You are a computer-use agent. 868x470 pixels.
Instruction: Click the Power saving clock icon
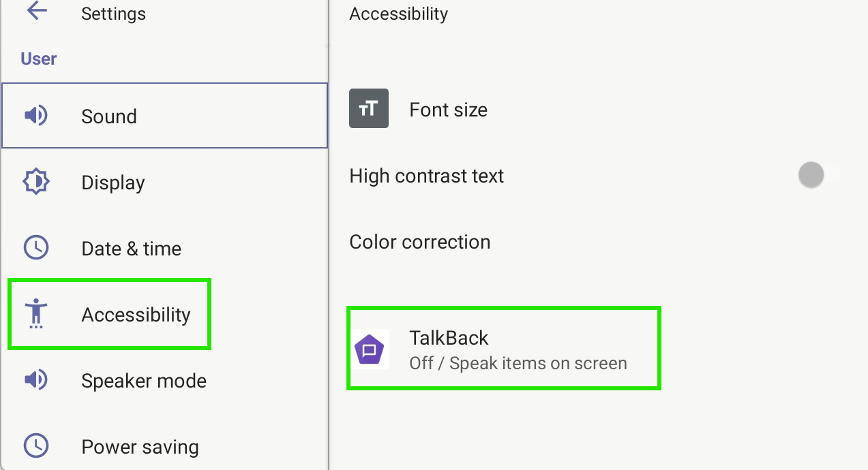[35, 446]
